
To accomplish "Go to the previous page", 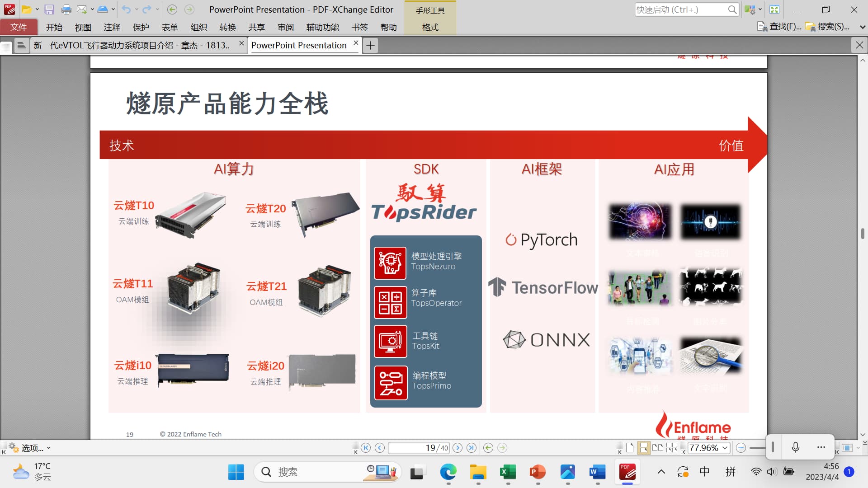I will point(380,448).
